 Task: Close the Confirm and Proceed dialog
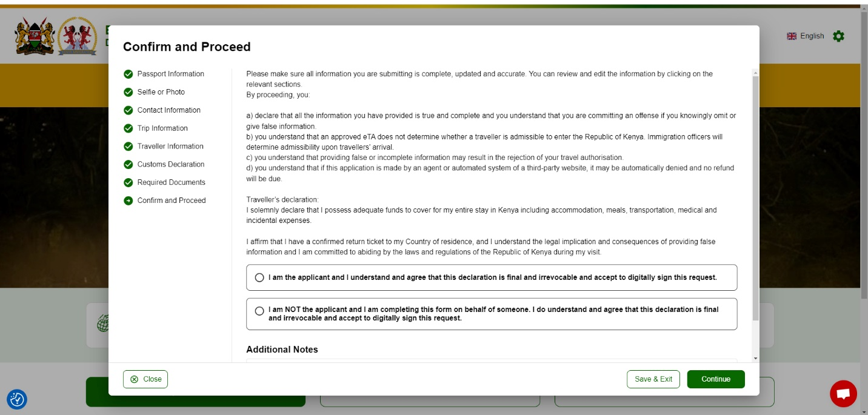point(145,379)
